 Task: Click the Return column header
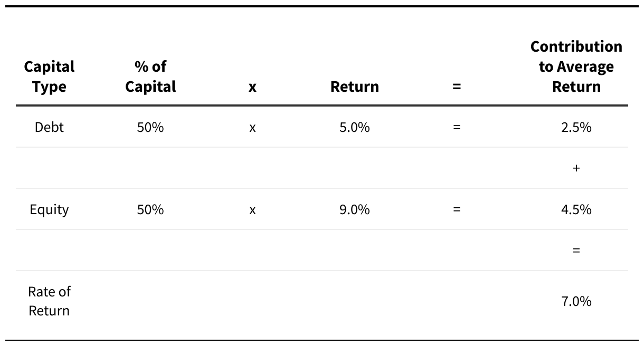[x=355, y=86]
